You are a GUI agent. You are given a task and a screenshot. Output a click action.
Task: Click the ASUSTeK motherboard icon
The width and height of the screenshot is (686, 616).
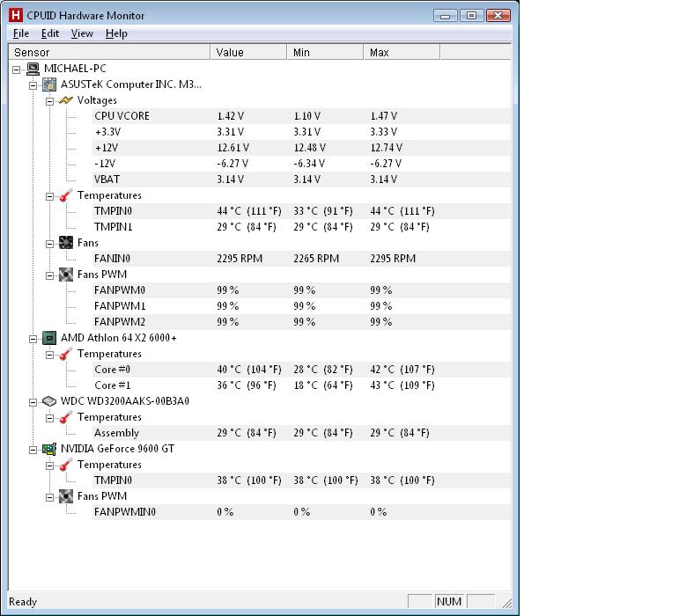click(49, 84)
